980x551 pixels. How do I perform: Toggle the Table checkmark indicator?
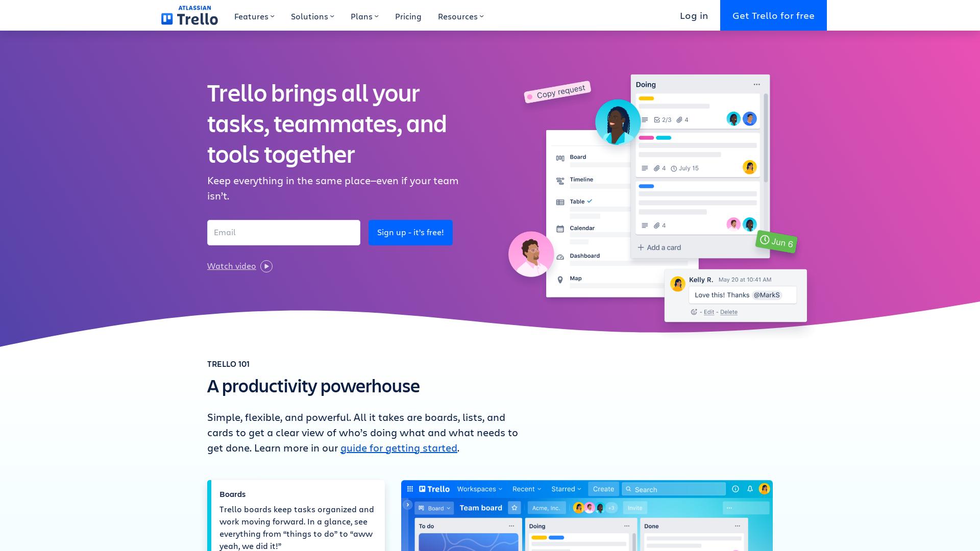click(591, 201)
